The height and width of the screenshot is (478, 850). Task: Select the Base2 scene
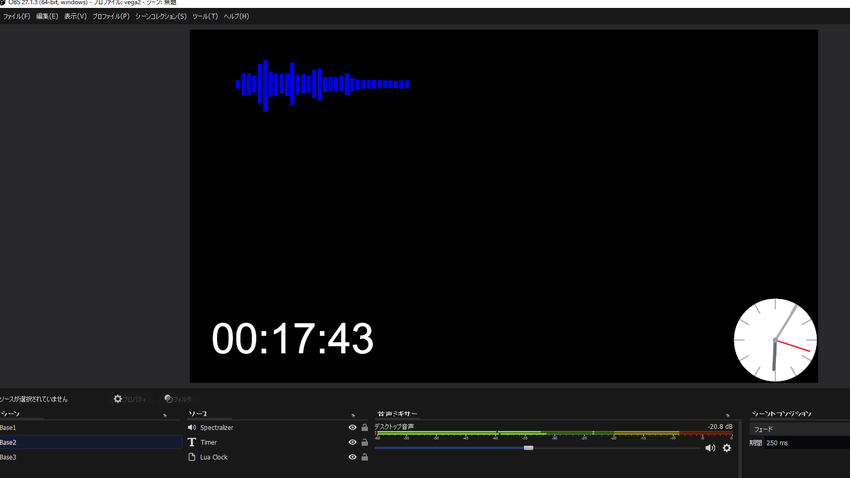(91, 442)
